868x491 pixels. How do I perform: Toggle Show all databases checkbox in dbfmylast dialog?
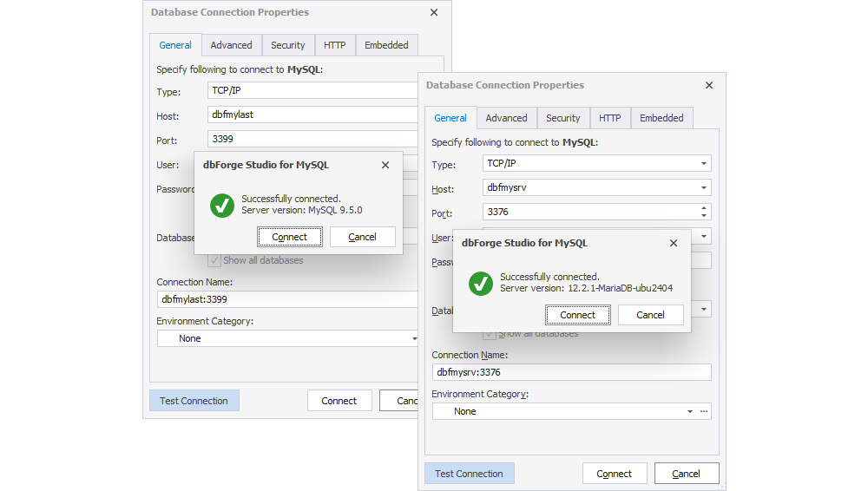tap(214, 260)
